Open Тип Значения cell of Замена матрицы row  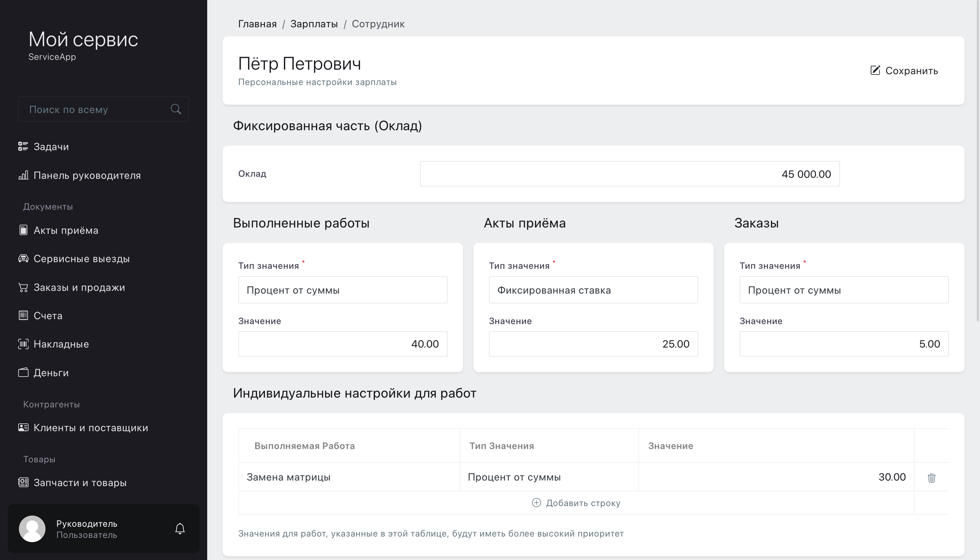pyautogui.click(x=549, y=477)
